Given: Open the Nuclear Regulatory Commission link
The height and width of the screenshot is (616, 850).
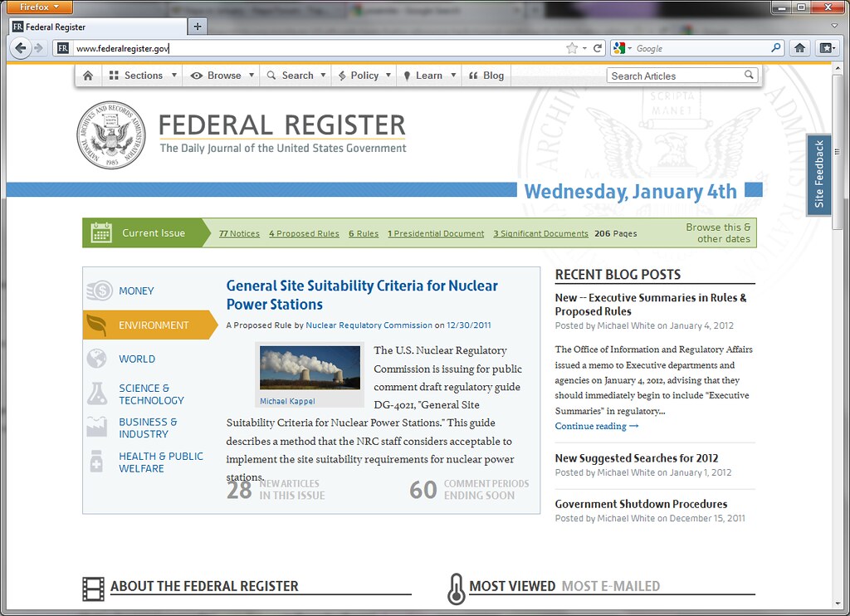Looking at the screenshot, I should (x=369, y=325).
